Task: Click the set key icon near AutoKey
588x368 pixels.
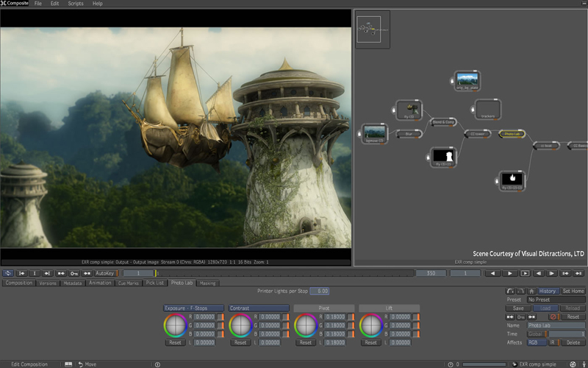Action: (74, 273)
